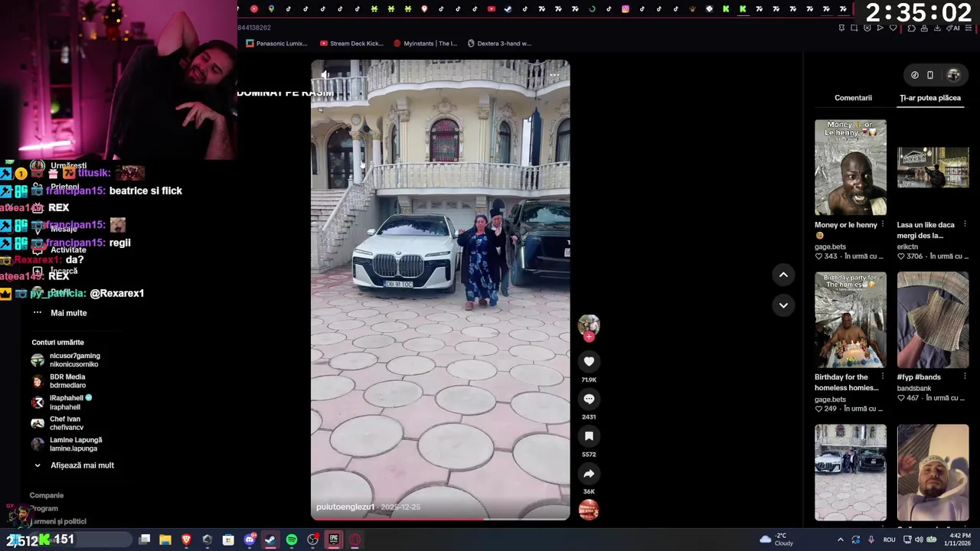The width and height of the screenshot is (980, 551).
Task: Switch the ROU keyboard language
Action: [x=889, y=540]
